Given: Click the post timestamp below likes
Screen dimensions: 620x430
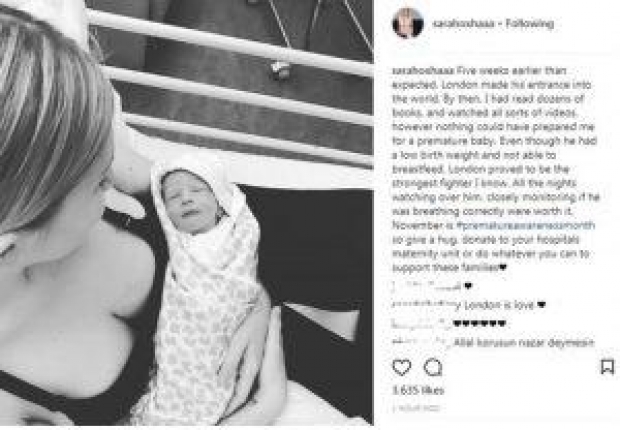Looking at the screenshot, I should click(416, 408).
